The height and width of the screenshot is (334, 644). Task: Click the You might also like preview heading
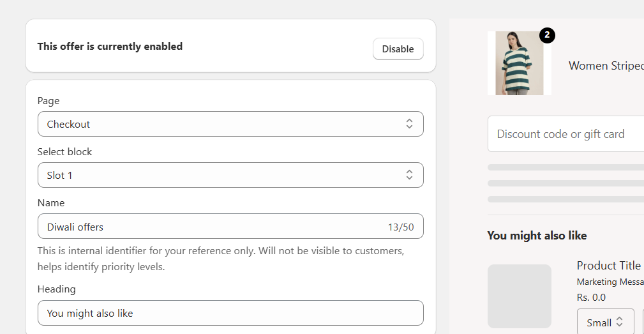click(537, 236)
